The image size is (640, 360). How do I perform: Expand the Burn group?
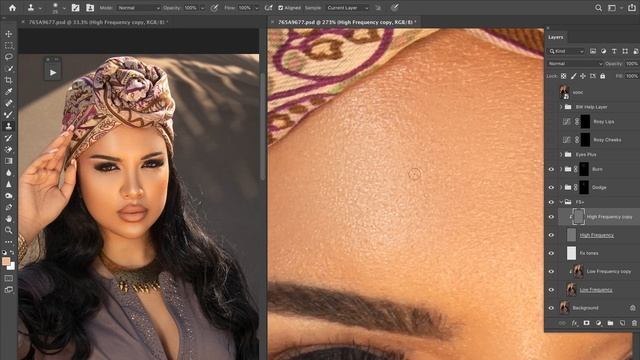pyautogui.click(x=561, y=169)
